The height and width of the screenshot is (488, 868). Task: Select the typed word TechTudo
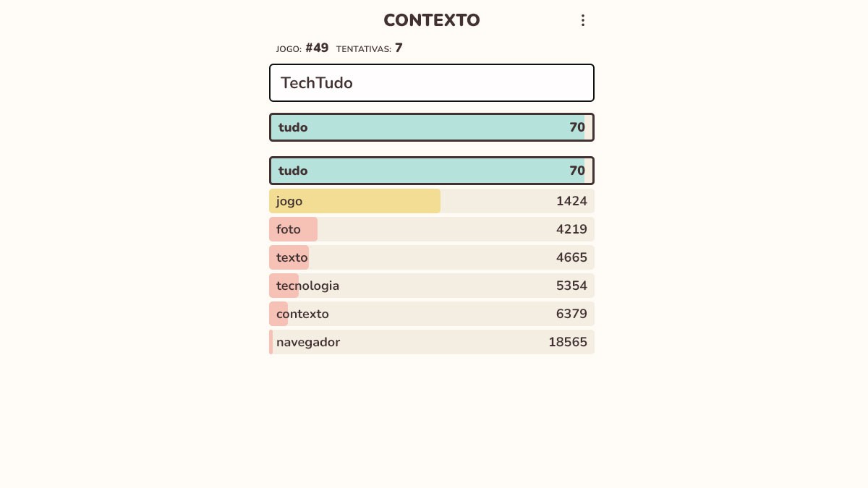pyautogui.click(x=317, y=82)
